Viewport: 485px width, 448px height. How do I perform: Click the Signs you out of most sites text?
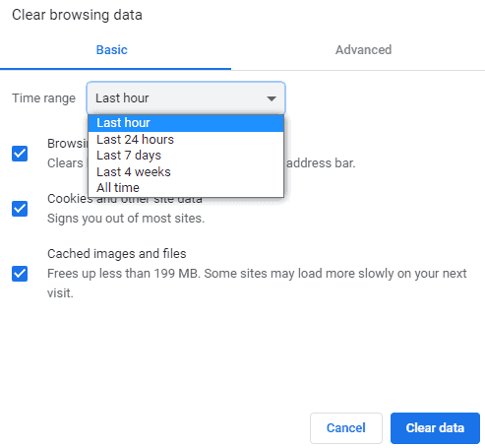click(126, 219)
